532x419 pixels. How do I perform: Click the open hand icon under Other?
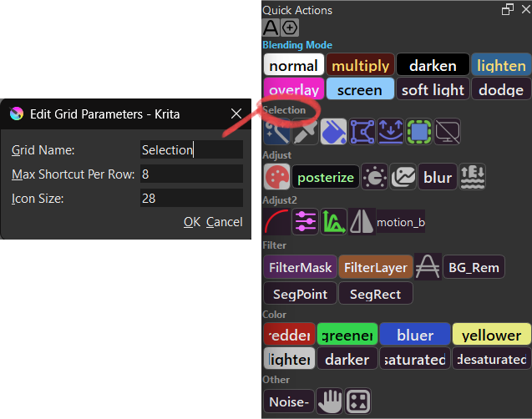click(x=330, y=401)
